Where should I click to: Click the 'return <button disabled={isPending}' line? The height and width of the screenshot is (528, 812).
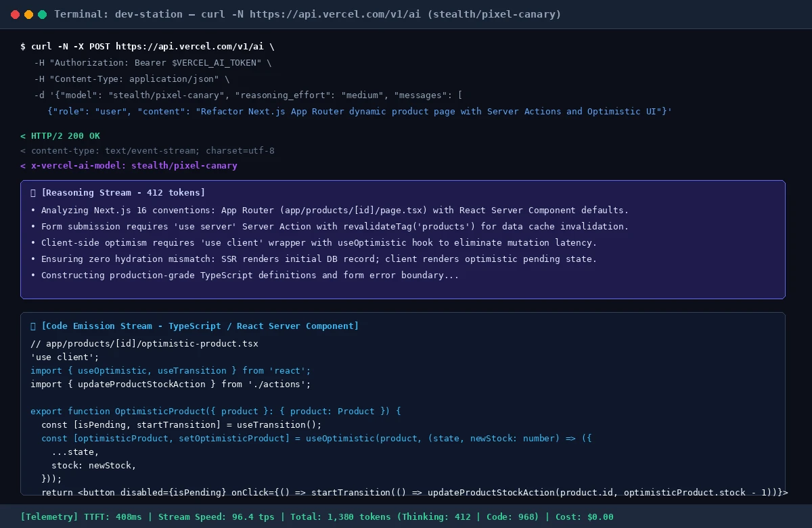pos(415,492)
